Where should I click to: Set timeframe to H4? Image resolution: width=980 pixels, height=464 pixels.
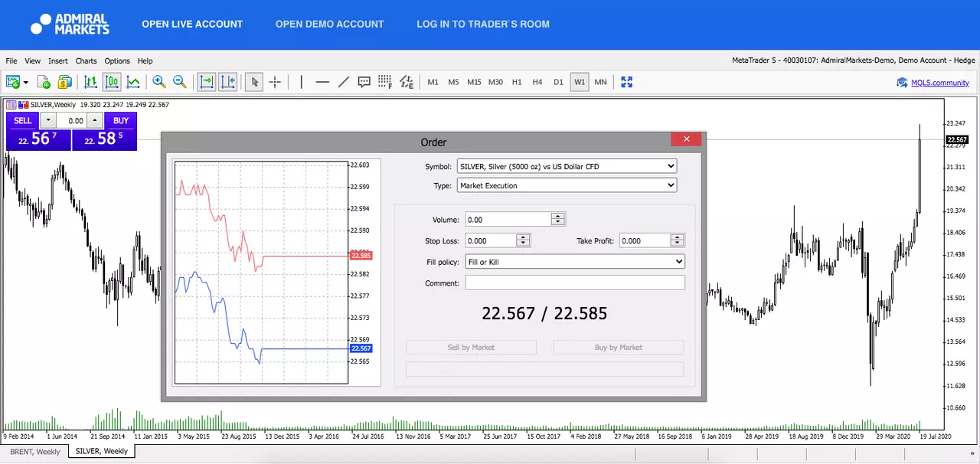coord(537,82)
